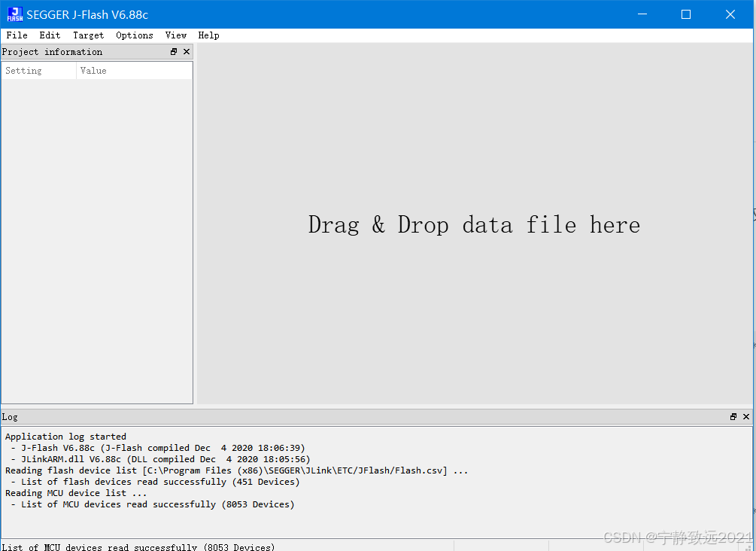The width and height of the screenshot is (756, 551).
Task: Click the Drag & Drop data file area
Action: click(475, 225)
